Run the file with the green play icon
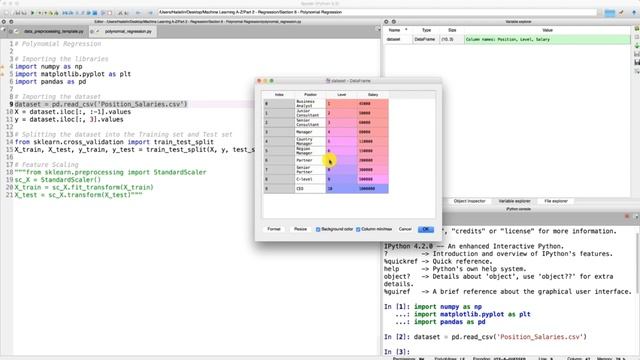The width and height of the screenshot is (640, 360). pyautogui.click(x=32, y=13)
